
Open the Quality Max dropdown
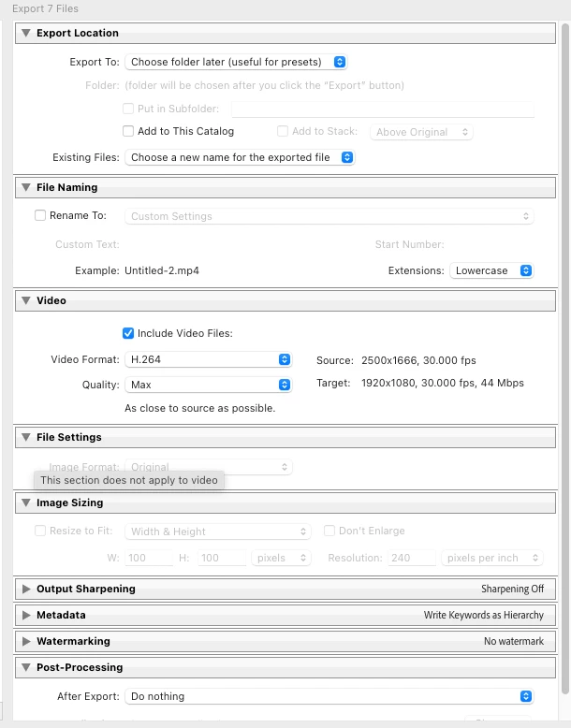point(208,385)
